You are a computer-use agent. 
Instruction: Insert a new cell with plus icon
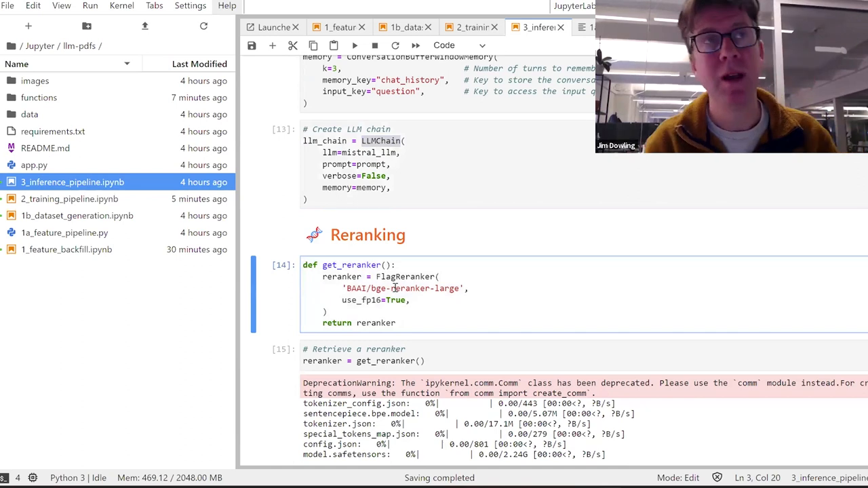coord(272,45)
